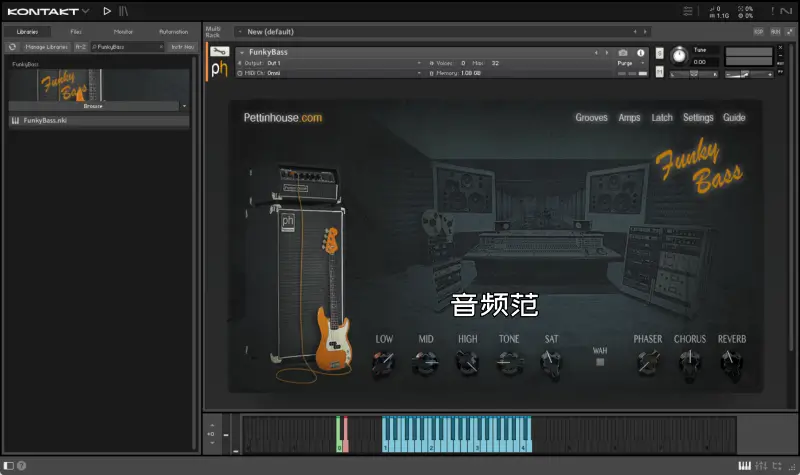Open the Guide page
This screenshot has width=800, height=475.
click(x=734, y=118)
